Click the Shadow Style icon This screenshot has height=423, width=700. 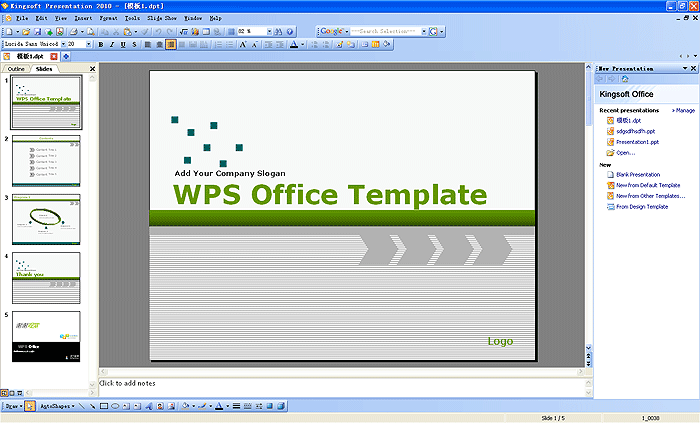click(x=270, y=406)
